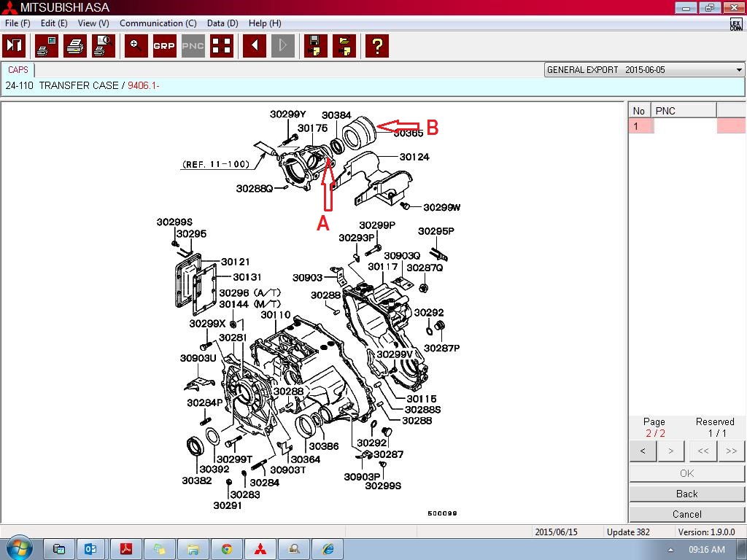Open the four-square thumbnail view icon
Image resolution: width=747 pixels, height=560 pixels.
click(x=222, y=46)
